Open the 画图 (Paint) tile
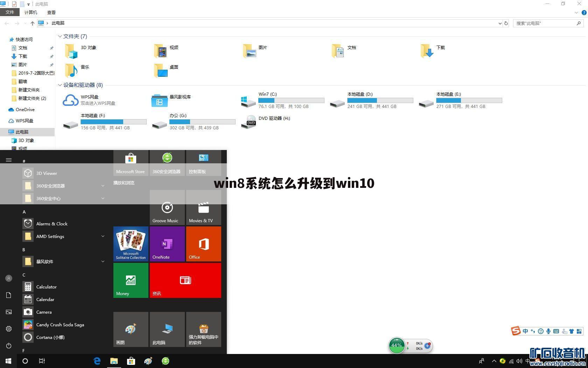This screenshot has width=588, height=368. click(x=131, y=329)
